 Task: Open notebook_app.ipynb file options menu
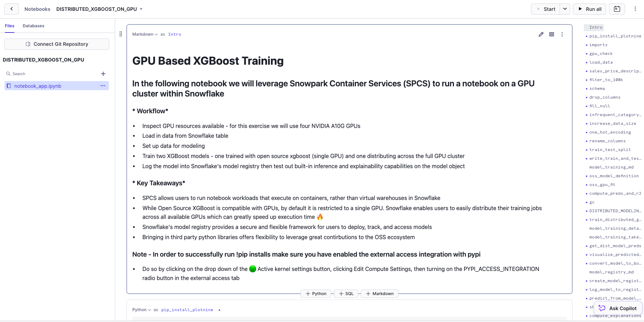point(103,86)
